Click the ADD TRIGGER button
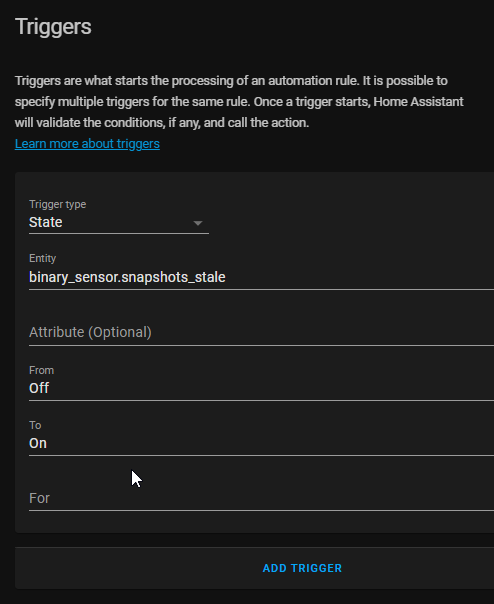 pos(302,568)
